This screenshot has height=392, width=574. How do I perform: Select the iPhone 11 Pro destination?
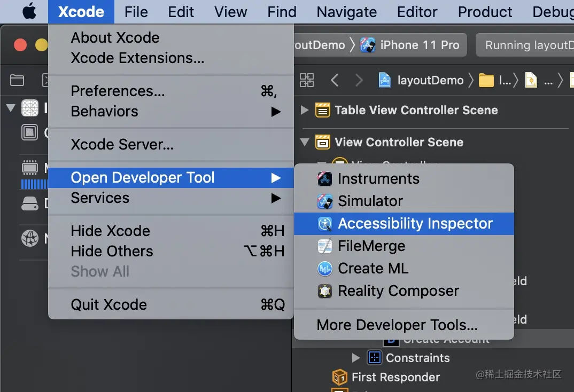(x=410, y=45)
